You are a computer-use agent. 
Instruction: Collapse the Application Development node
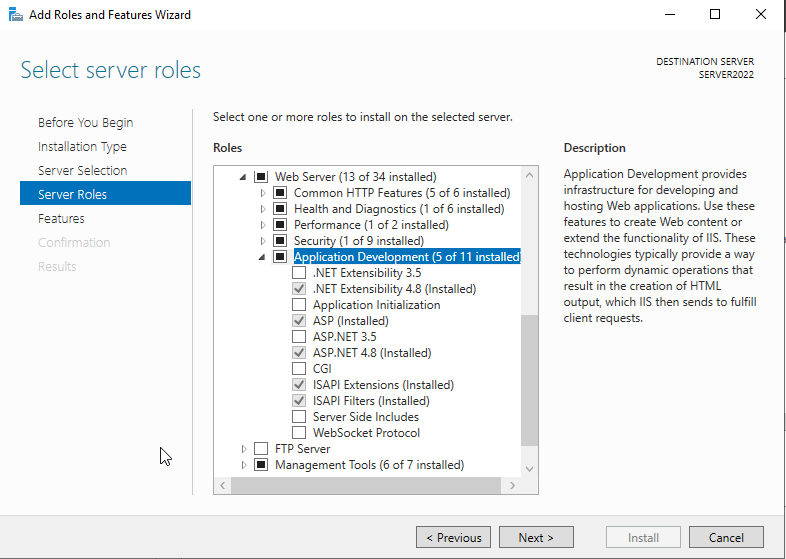tap(263, 257)
